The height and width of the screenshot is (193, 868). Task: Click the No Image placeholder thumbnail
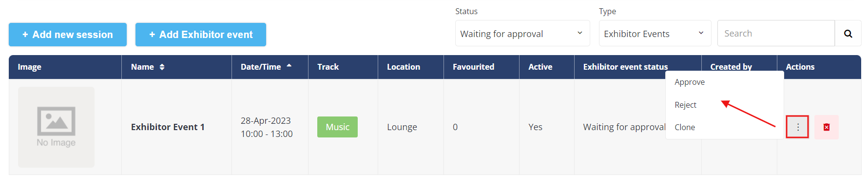tap(56, 127)
